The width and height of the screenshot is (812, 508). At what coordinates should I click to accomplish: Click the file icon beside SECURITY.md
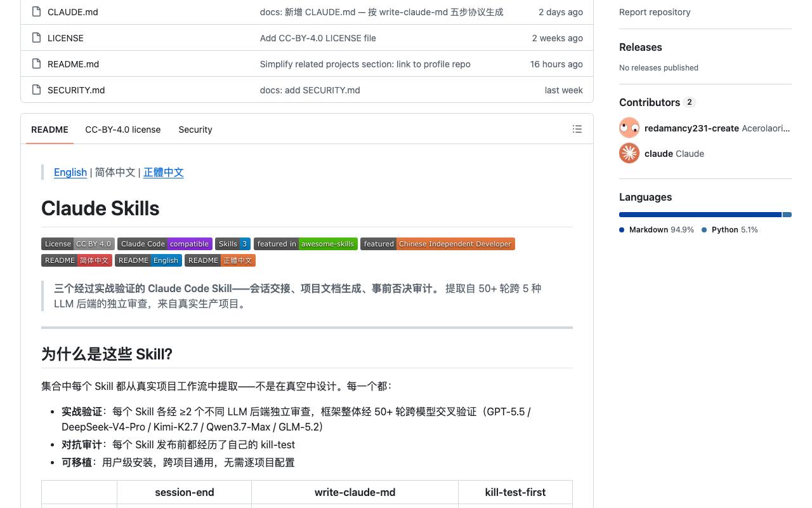tap(36, 90)
